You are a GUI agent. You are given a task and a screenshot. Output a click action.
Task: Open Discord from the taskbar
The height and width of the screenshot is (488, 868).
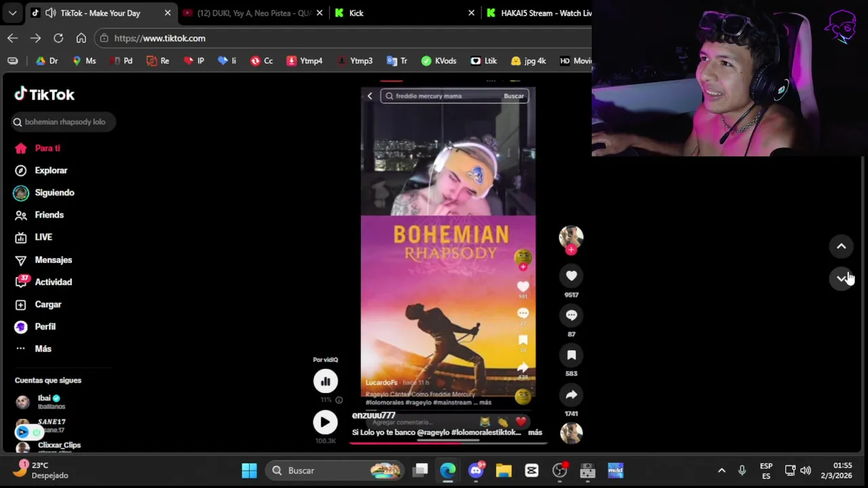[x=475, y=470]
